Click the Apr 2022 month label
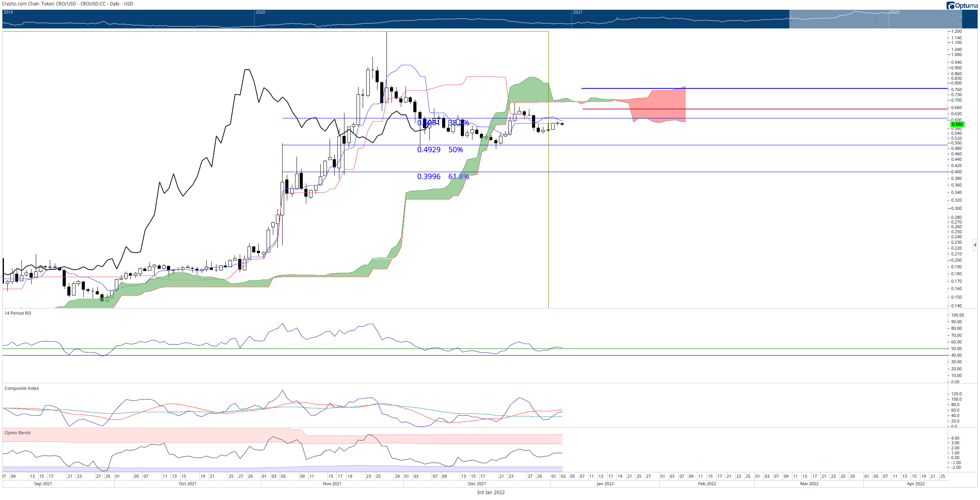The height and width of the screenshot is (500, 980). click(x=916, y=484)
